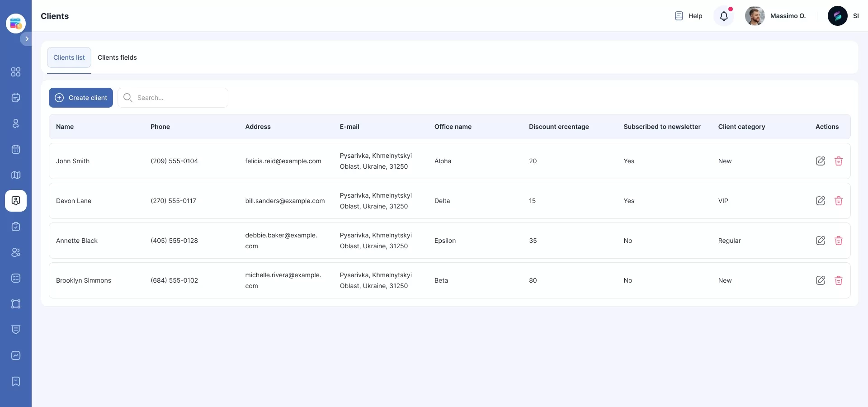Click inside the Search input field
This screenshot has width=868, height=407.
[173, 98]
